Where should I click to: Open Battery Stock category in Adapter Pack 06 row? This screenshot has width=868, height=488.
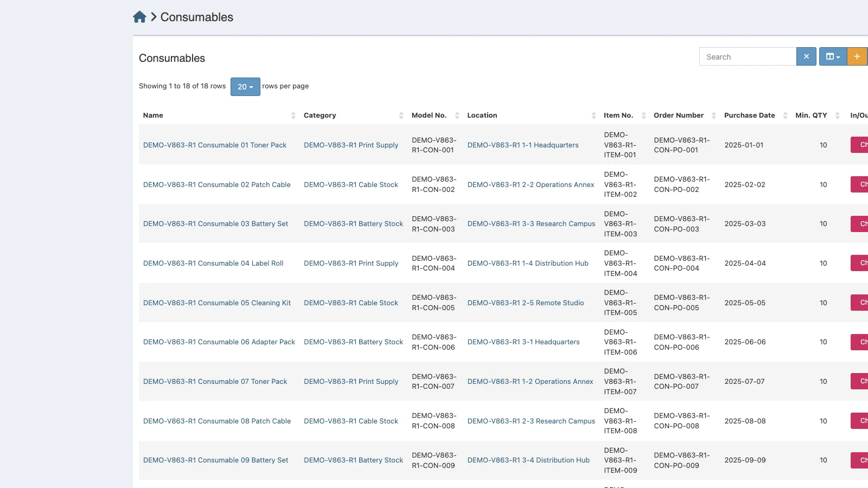[354, 342]
